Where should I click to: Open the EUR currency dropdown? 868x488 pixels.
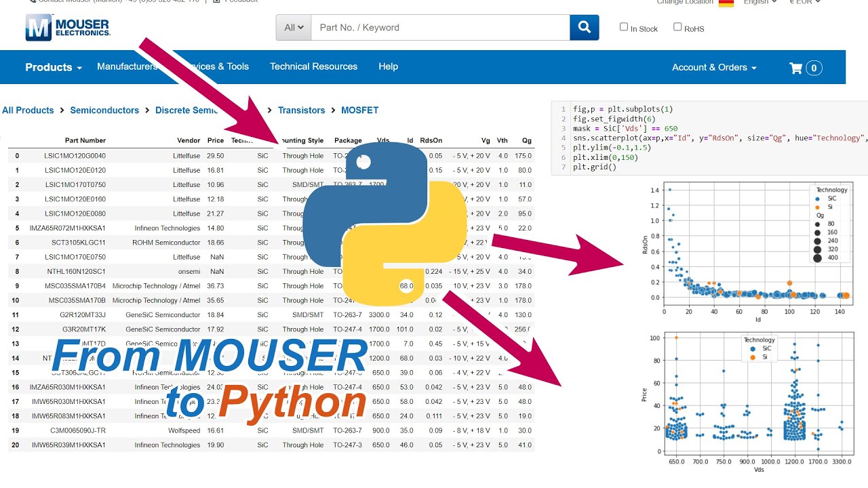pos(805,2)
